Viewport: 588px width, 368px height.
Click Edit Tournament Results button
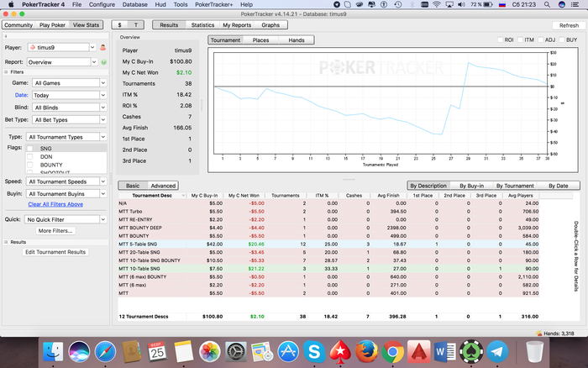point(55,252)
